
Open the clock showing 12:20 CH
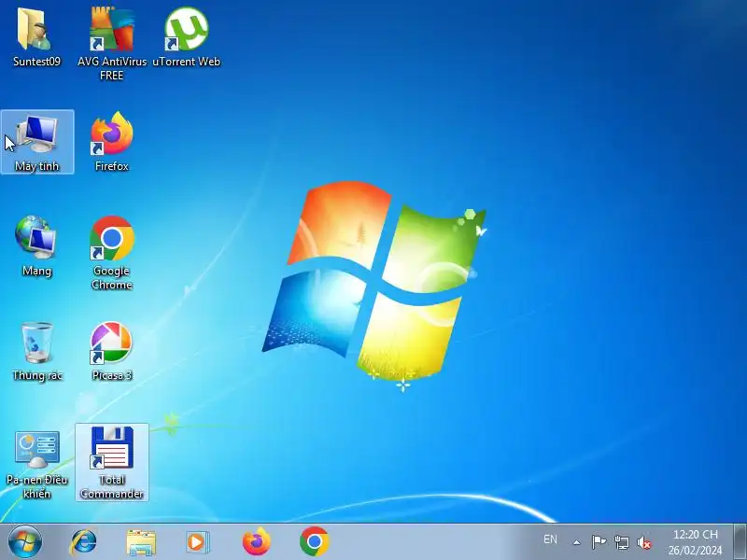tap(695, 542)
